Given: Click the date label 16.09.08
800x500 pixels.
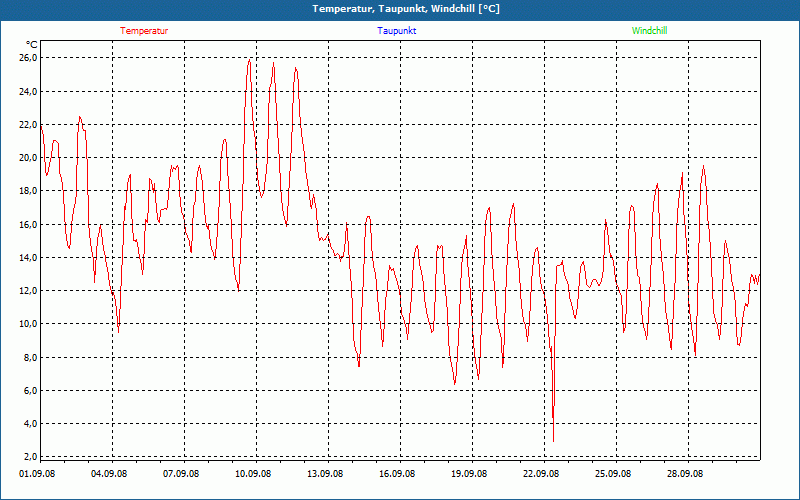Looking at the screenshot, I should pyautogui.click(x=397, y=474).
